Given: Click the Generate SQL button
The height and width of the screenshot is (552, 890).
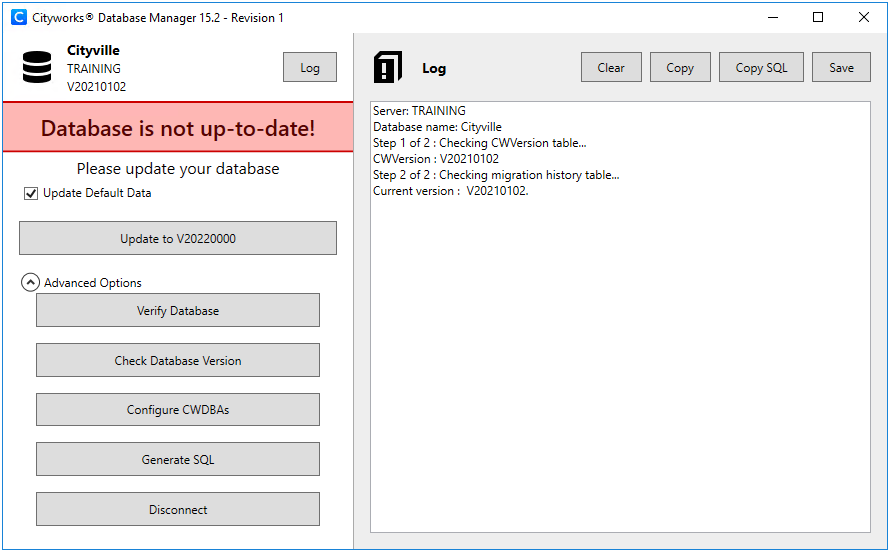Looking at the screenshot, I should [x=178, y=460].
